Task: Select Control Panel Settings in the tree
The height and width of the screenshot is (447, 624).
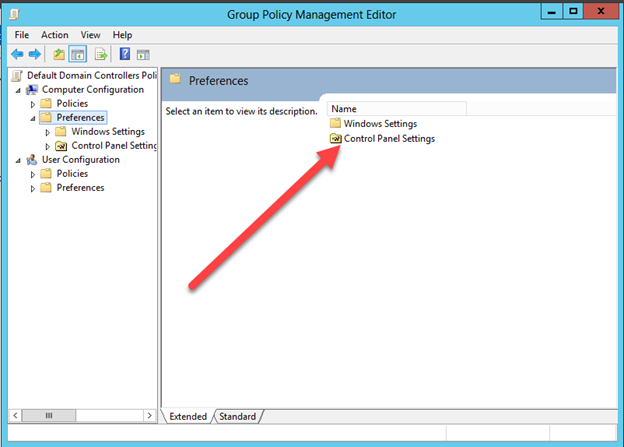Action: [x=114, y=146]
